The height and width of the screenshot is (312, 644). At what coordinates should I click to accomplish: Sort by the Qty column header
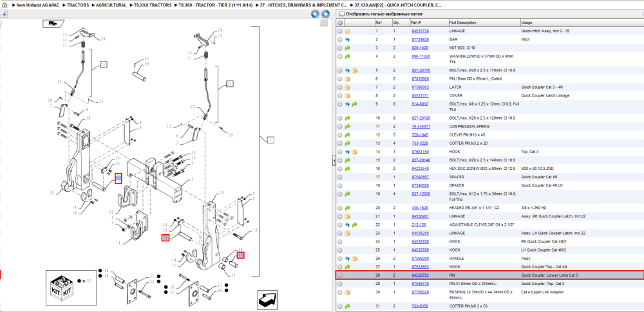[x=401, y=23]
